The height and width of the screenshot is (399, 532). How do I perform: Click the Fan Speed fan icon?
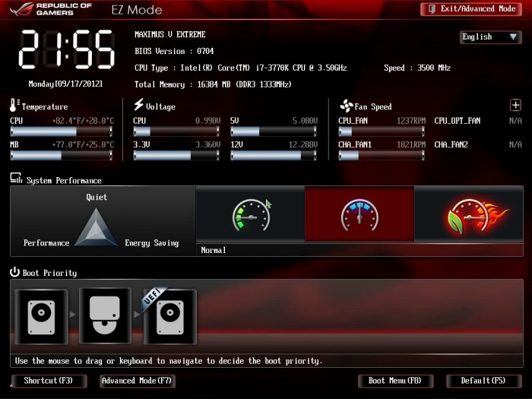(347, 106)
